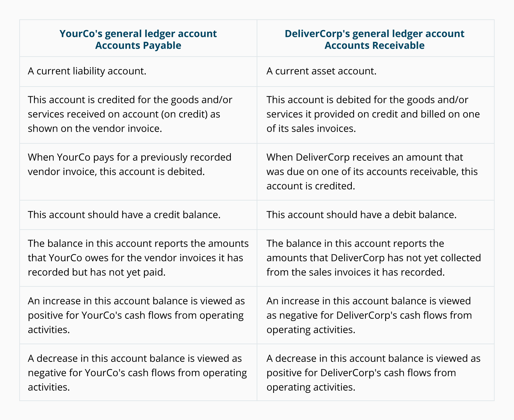
Task: Click the "DeliverCorp's general ledger account" heading line
Action: point(374,34)
